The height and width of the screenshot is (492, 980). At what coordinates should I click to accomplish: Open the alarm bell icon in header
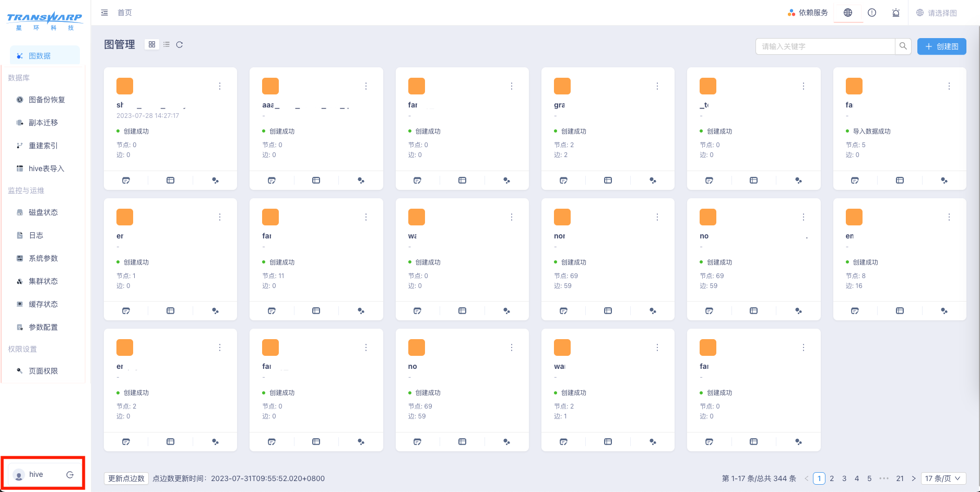point(896,13)
